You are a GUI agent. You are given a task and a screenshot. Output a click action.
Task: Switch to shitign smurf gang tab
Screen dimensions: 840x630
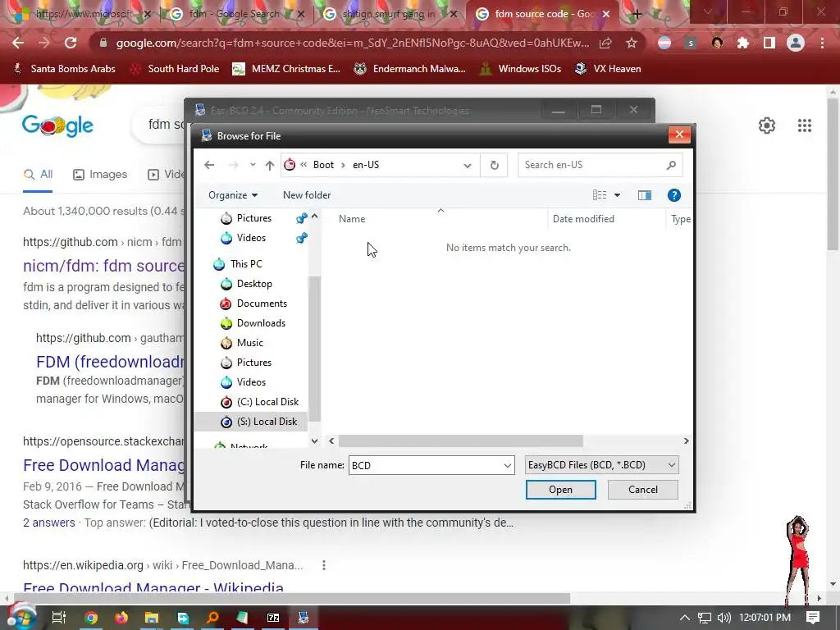(x=388, y=14)
